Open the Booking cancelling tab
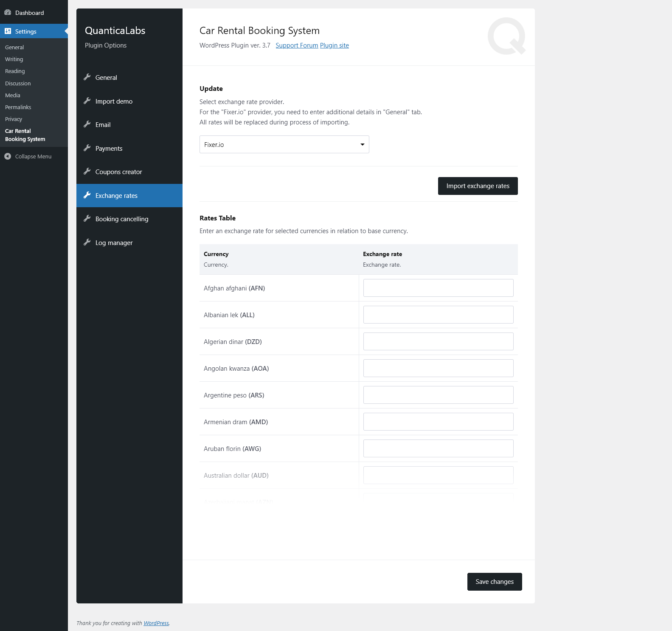This screenshot has width=672, height=631. click(129, 219)
